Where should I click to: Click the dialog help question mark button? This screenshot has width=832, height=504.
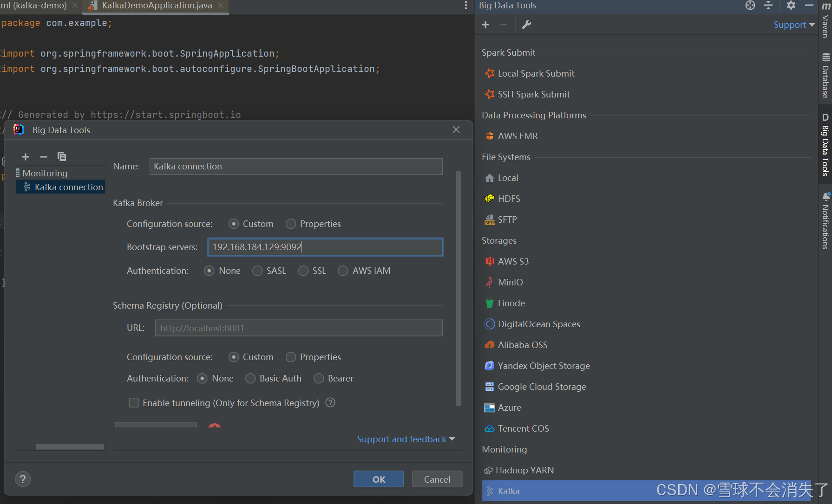pyautogui.click(x=23, y=479)
